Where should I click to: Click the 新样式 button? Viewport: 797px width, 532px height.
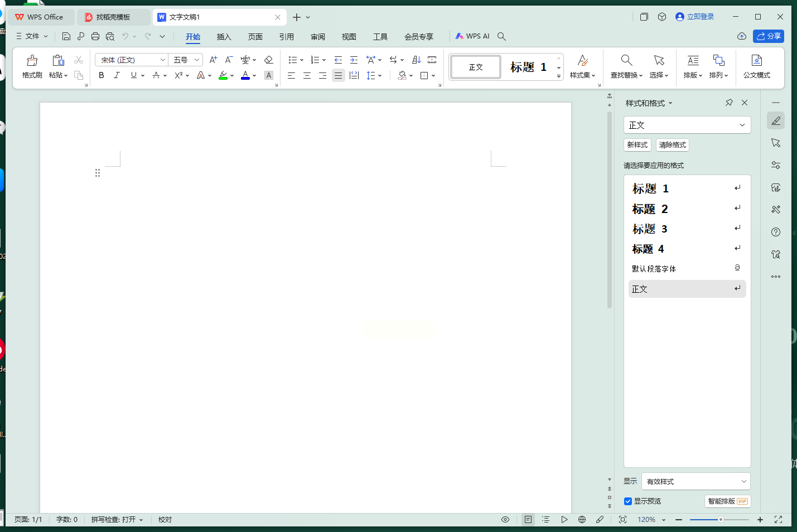[637, 145]
